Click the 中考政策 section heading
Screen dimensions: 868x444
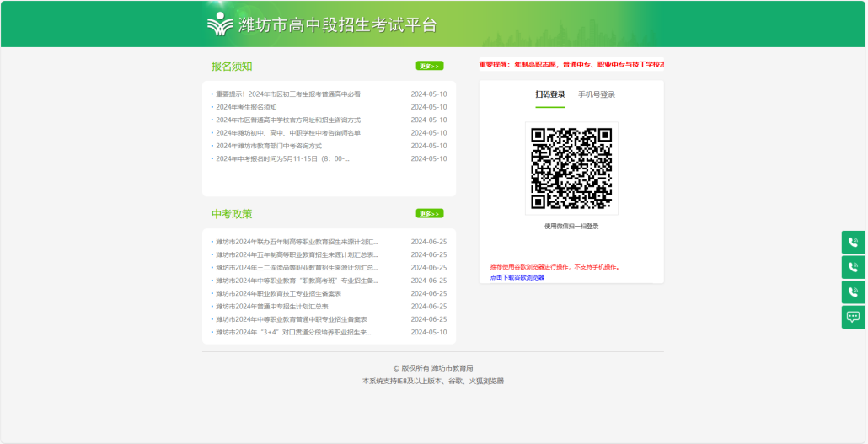point(232,214)
